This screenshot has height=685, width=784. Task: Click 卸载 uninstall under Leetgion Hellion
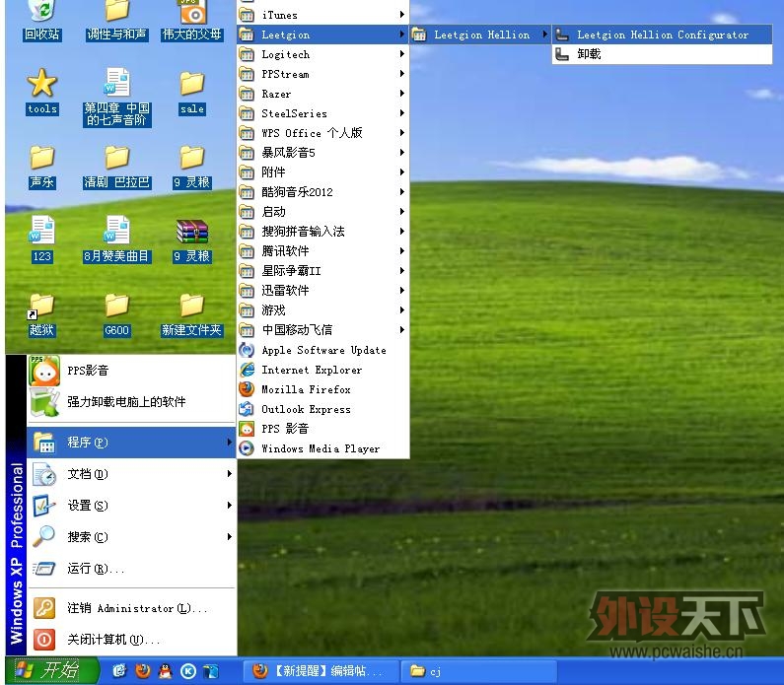pos(662,54)
